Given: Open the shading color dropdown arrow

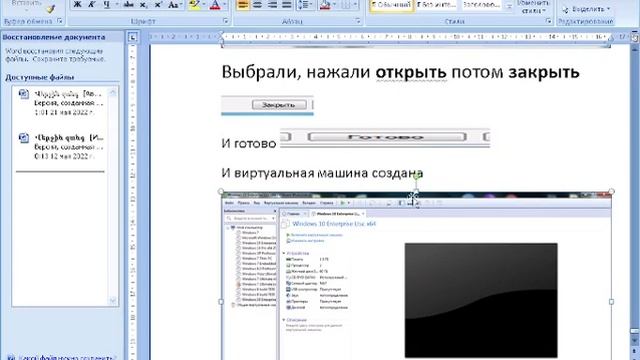Looking at the screenshot, I should click(x=334, y=4).
